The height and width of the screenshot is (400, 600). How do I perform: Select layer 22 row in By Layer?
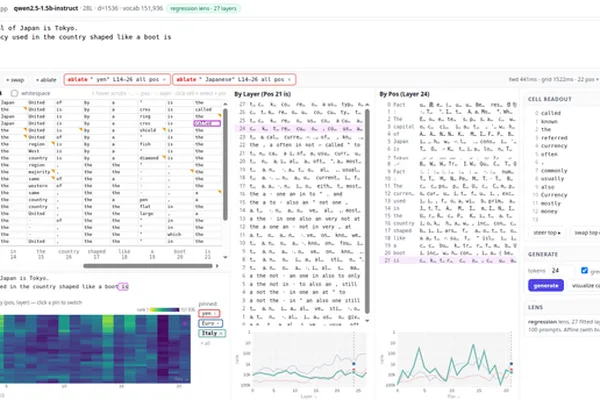299,145
